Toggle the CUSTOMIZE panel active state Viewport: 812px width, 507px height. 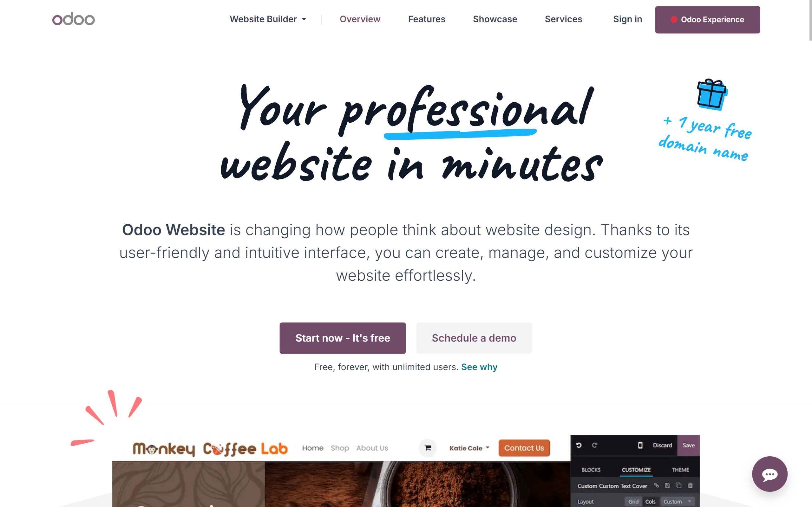tap(636, 470)
